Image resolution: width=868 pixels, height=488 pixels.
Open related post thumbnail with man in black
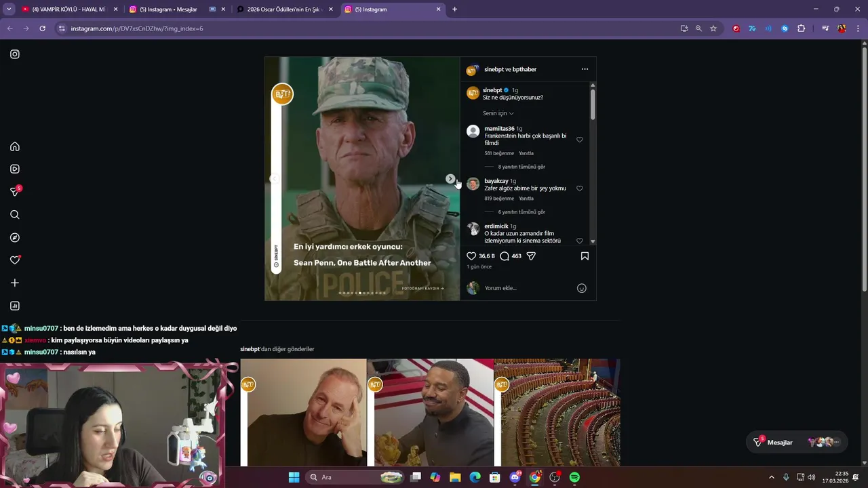[x=431, y=413]
